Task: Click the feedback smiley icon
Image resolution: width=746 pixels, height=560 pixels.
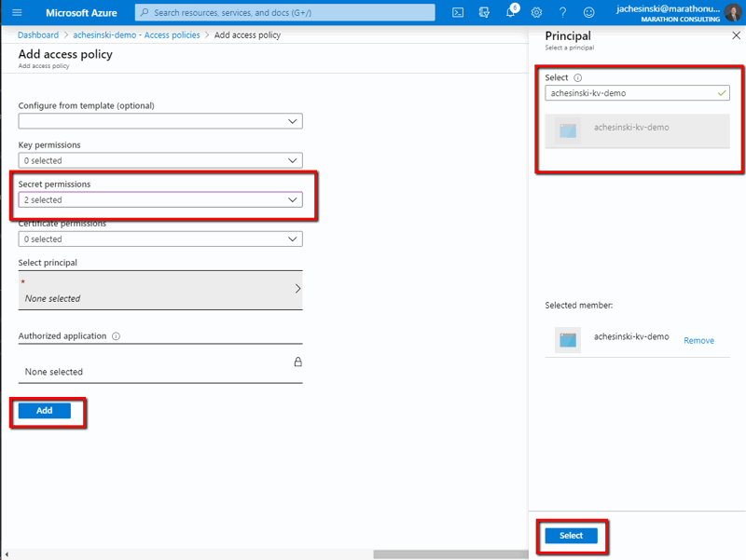Action: 588,13
